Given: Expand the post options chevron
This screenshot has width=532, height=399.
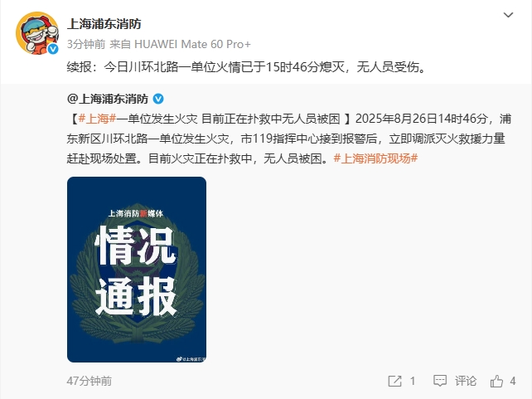Looking at the screenshot, I should pos(508,15).
